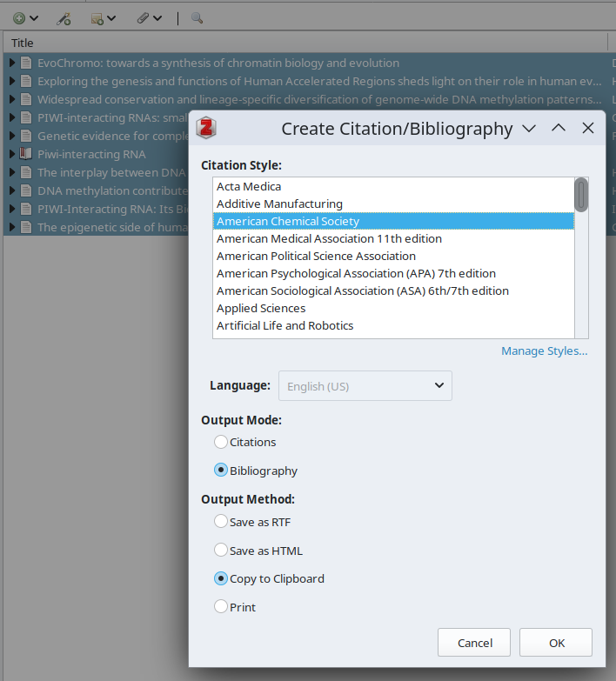Select Citations output mode

(221, 442)
